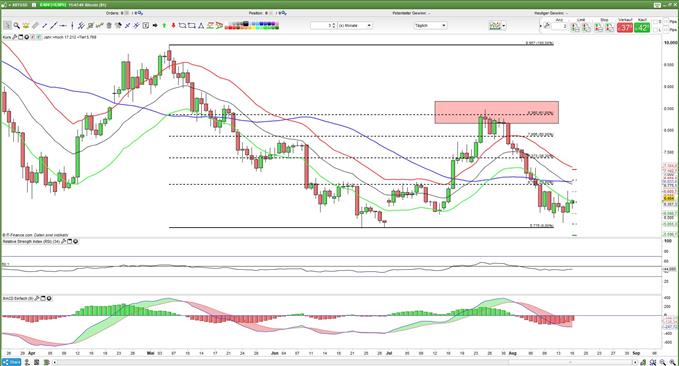679x366 pixels.
Task: Click the Anz quantity input field
Action: click(x=559, y=26)
